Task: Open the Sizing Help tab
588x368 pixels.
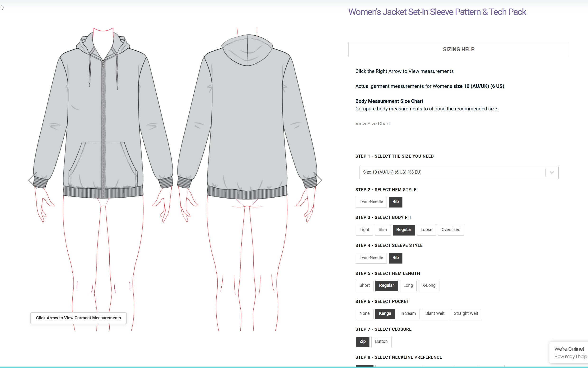Action: pyautogui.click(x=458, y=49)
